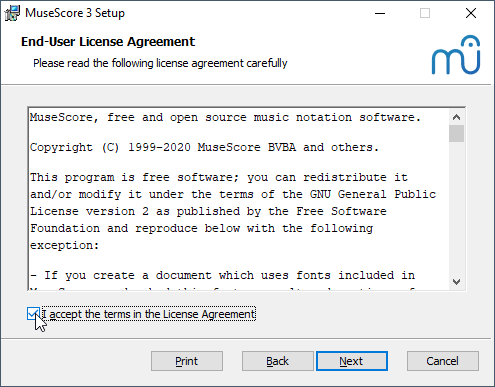Image resolution: width=495 pixels, height=387 pixels.
Task: Click the license text scrollbar thumb
Action: tap(456, 134)
